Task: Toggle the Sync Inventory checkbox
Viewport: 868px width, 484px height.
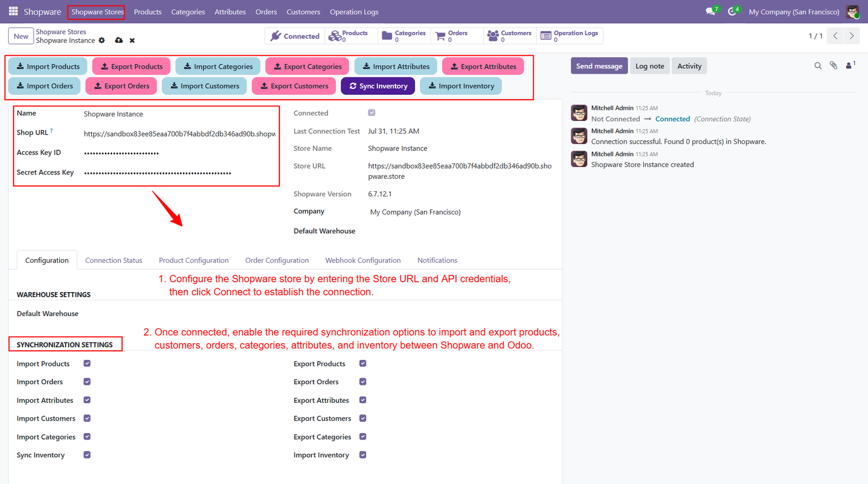Action: pyautogui.click(x=87, y=455)
